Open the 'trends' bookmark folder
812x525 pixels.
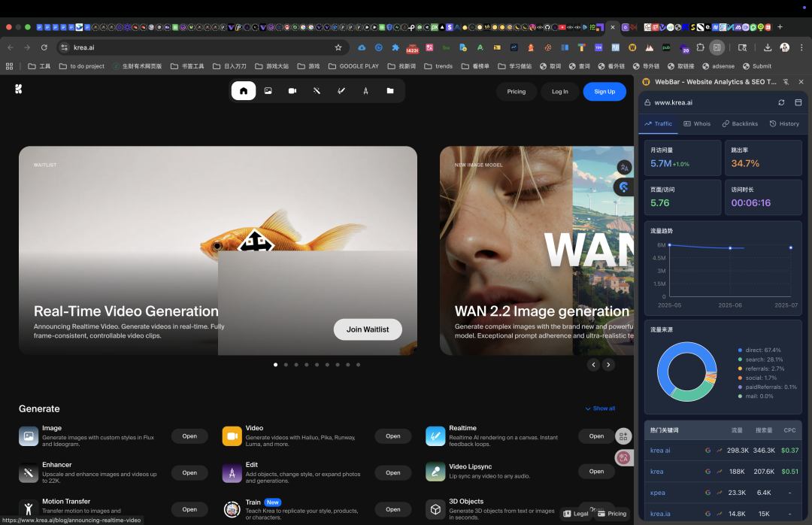[438, 66]
